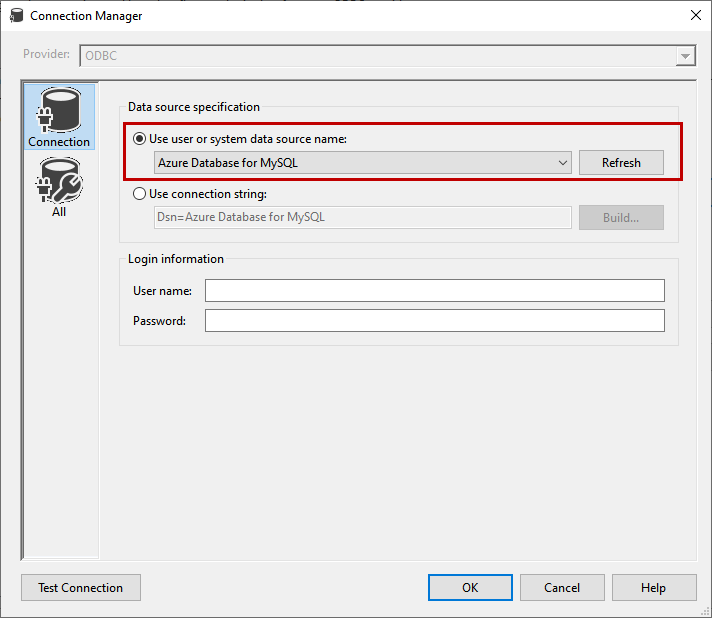Image resolution: width=712 pixels, height=618 pixels.
Task: Click the User name: label
Action: click(x=162, y=291)
